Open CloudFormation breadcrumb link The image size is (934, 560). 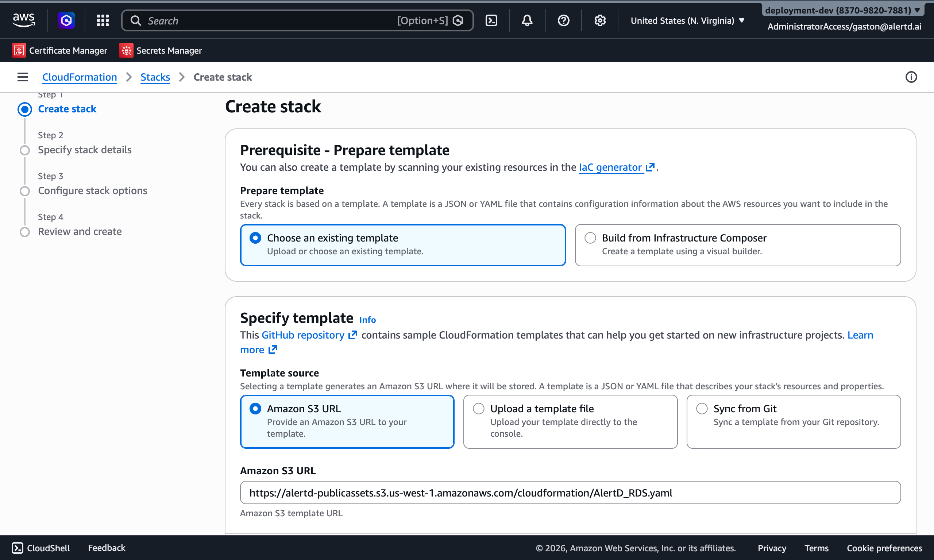[80, 77]
